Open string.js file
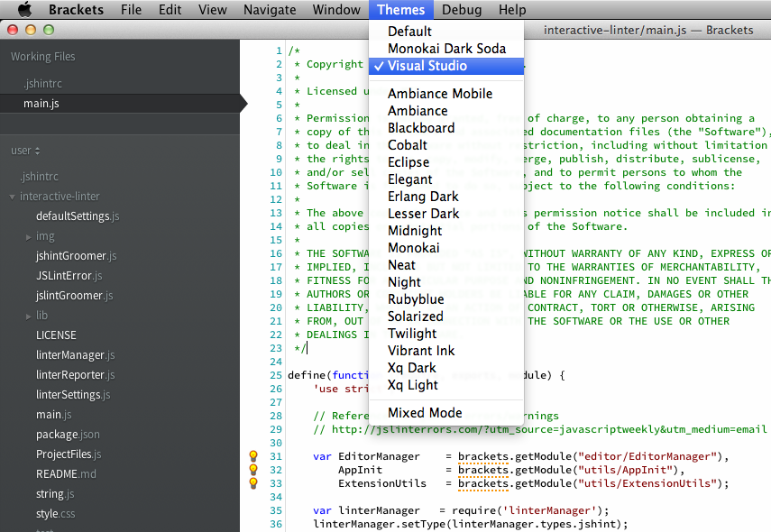 pyautogui.click(x=55, y=494)
